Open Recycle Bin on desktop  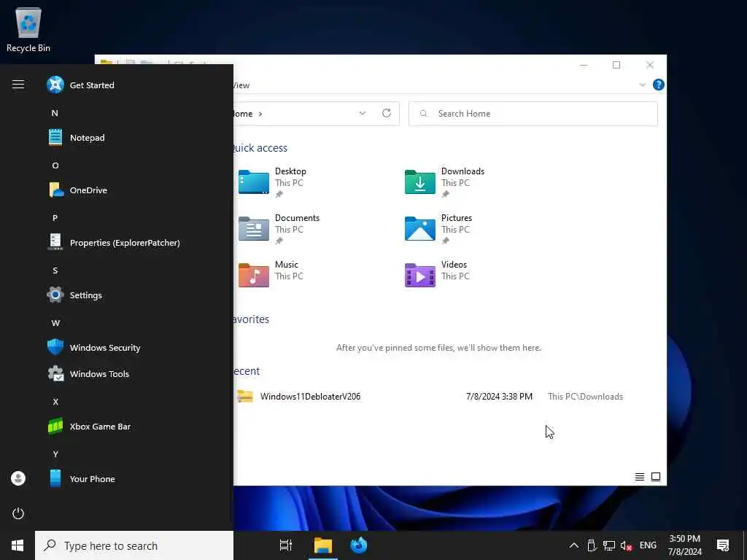[x=28, y=29]
